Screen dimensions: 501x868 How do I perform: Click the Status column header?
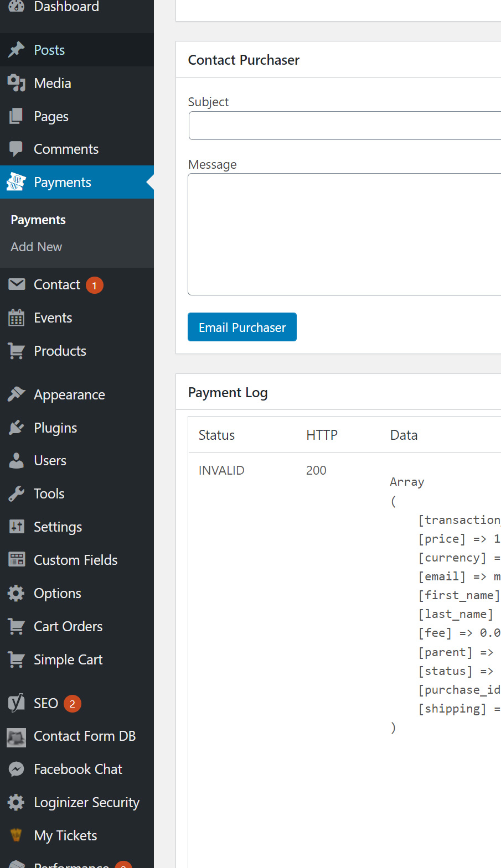(x=216, y=435)
